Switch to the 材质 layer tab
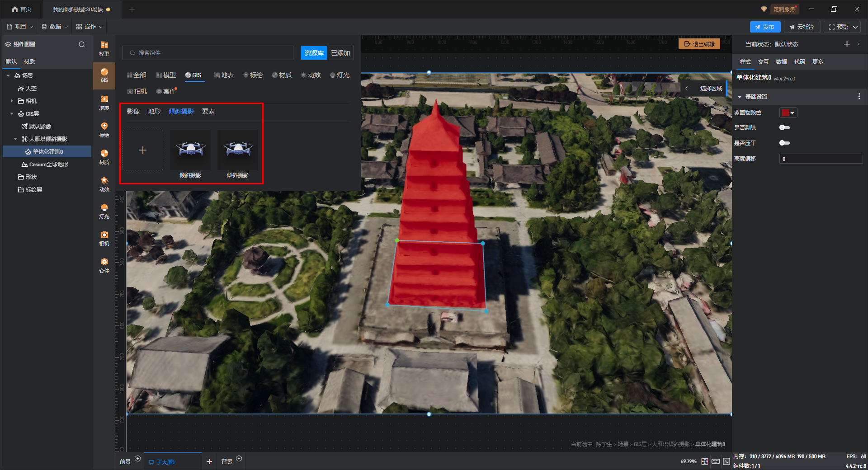Viewport: 868px width, 470px height. click(29, 61)
